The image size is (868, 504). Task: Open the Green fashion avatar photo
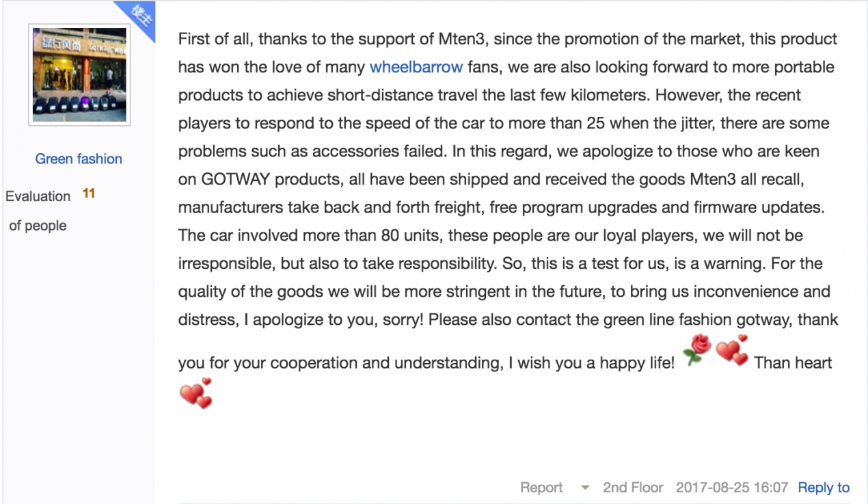(79, 75)
